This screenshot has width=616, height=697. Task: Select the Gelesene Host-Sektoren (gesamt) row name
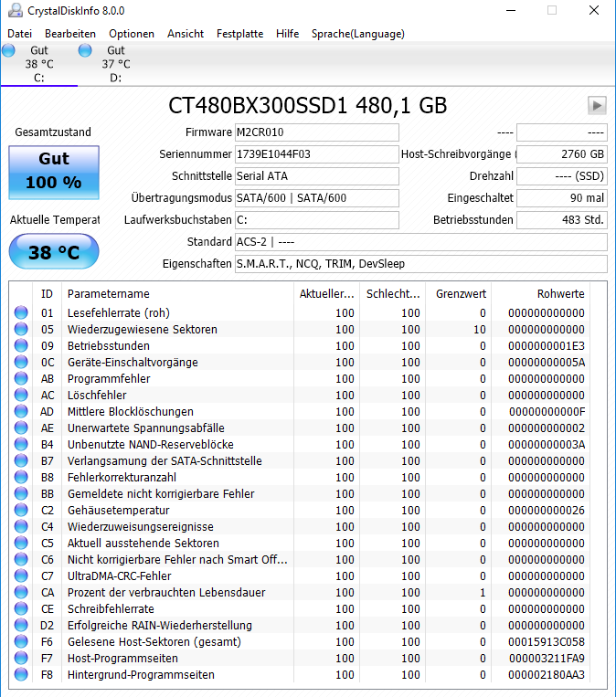coord(154,642)
